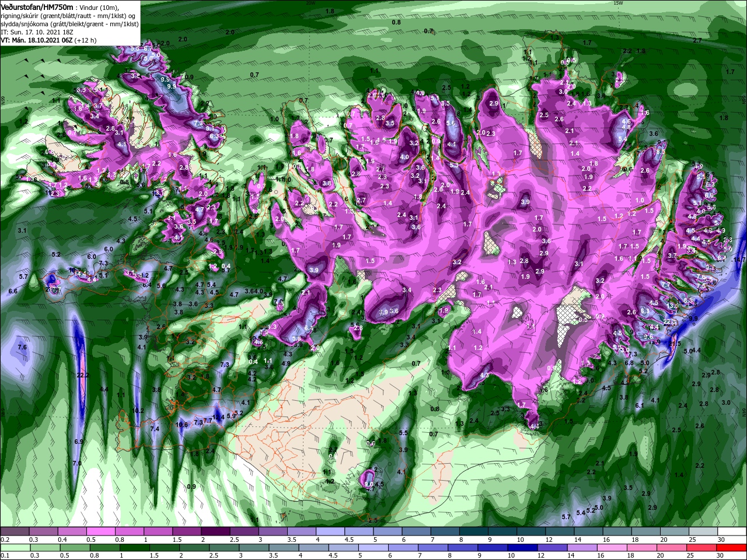The width and height of the screenshot is (747, 560).
Task: Click the pale grey snow swatch labeled 25
Action: (x=703, y=531)
